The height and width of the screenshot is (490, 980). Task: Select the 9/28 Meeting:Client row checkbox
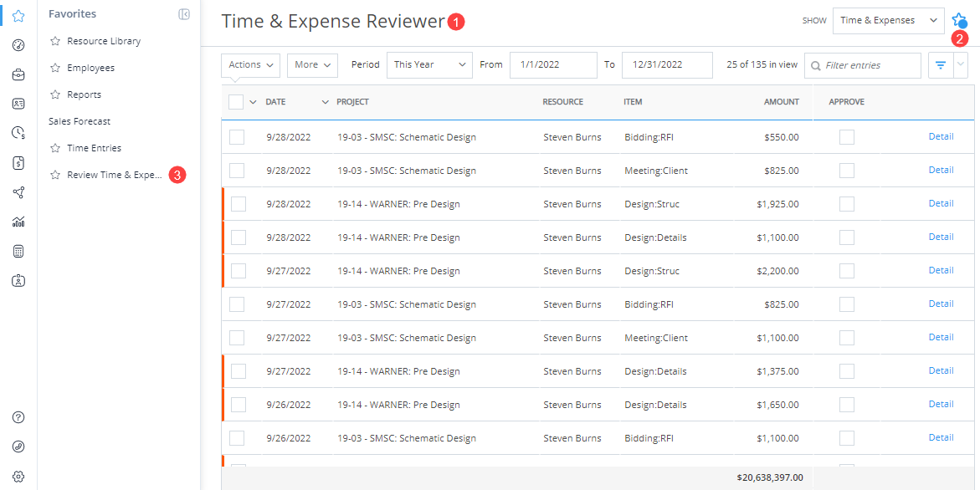click(x=237, y=171)
